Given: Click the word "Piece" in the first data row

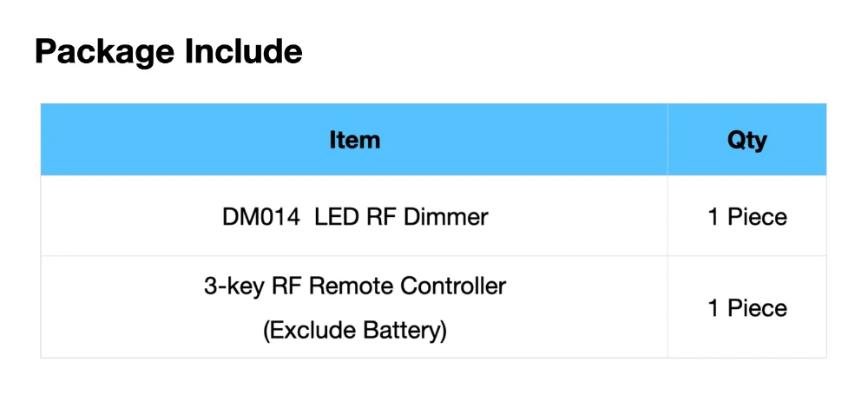Looking at the screenshot, I should click(x=757, y=217).
